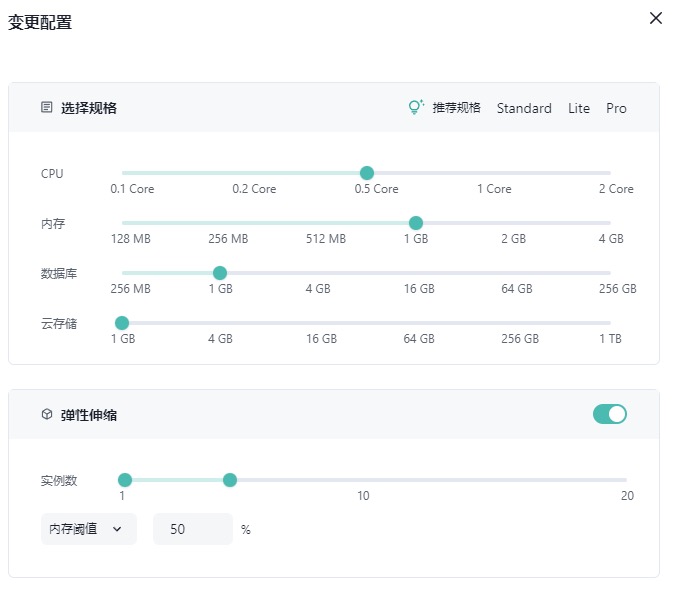Click the 云存储 slider handle at 1 GB
Image resolution: width=677 pixels, height=600 pixels.
pos(122,323)
